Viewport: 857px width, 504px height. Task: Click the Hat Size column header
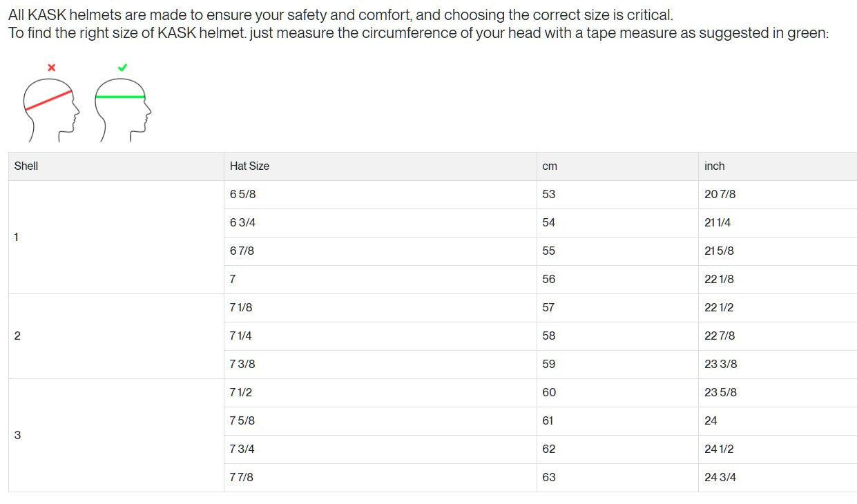coord(249,166)
